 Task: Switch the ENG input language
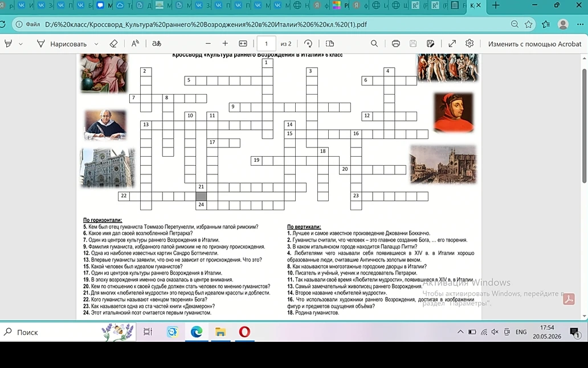pyautogui.click(x=521, y=332)
